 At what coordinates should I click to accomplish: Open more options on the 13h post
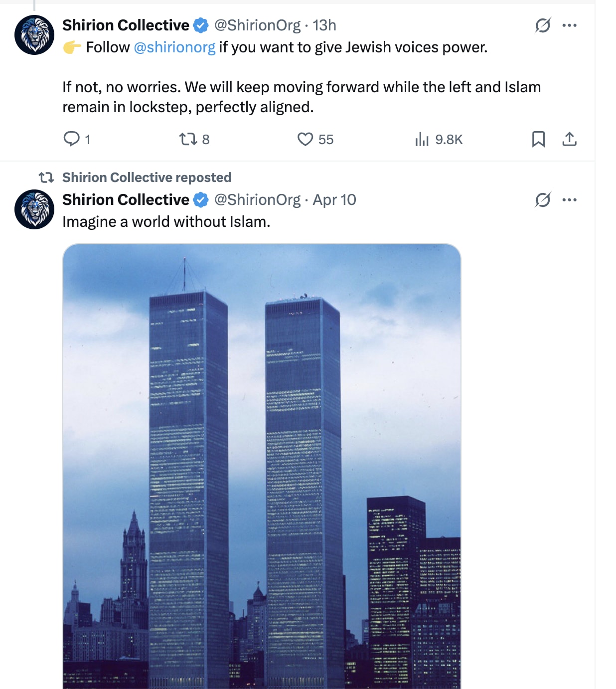[569, 25]
